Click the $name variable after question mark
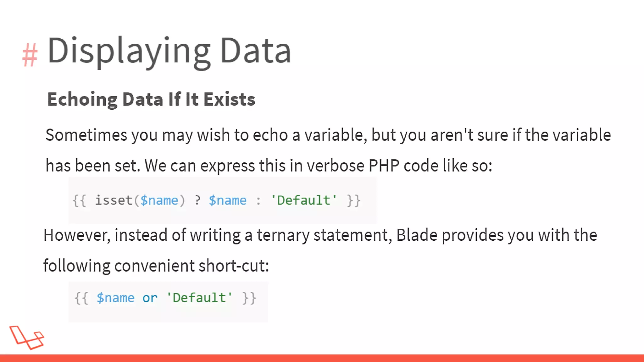 (228, 200)
